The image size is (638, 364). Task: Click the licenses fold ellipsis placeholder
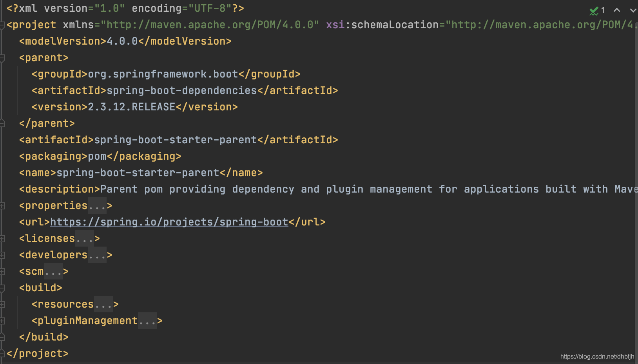(x=85, y=238)
